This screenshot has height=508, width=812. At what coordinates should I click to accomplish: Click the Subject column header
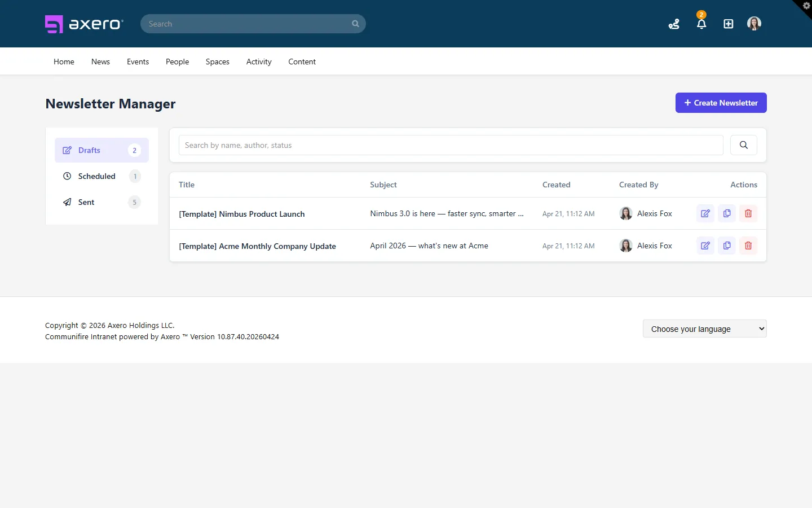click(x=383, y=185)
